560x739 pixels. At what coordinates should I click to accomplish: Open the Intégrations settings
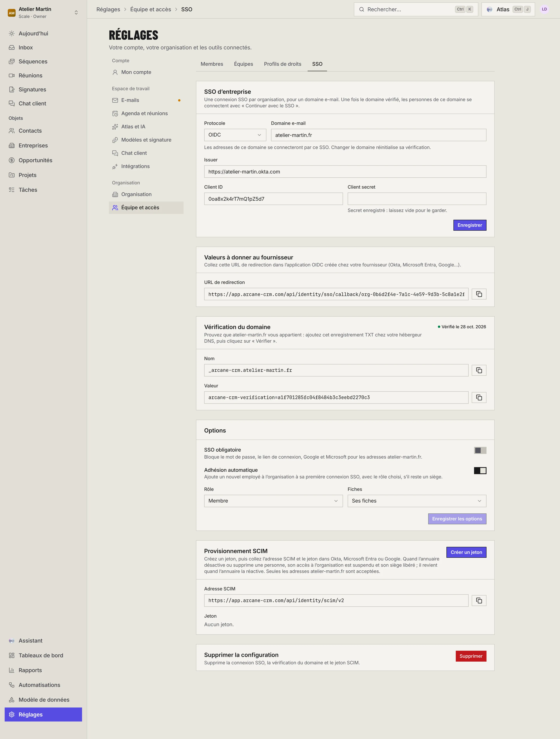tap(146, 166)
